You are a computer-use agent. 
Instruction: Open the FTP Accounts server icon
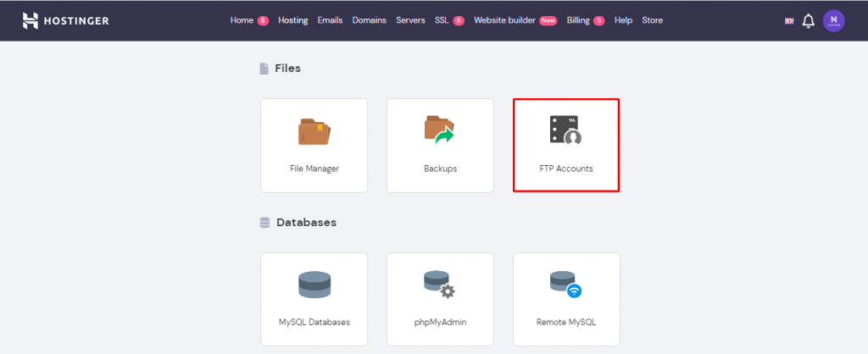pyautogui.click(x=565, y=130)
